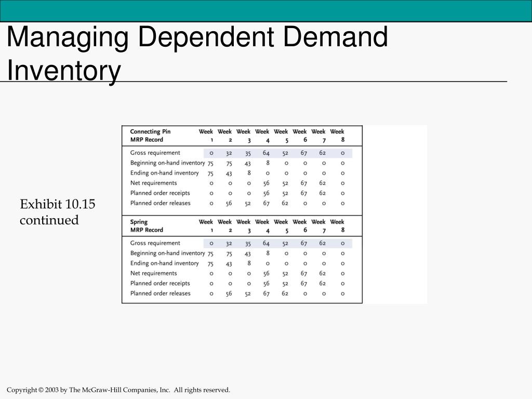
Task: Click "Week 2" header in Spring table
Action: click(224, 225)
